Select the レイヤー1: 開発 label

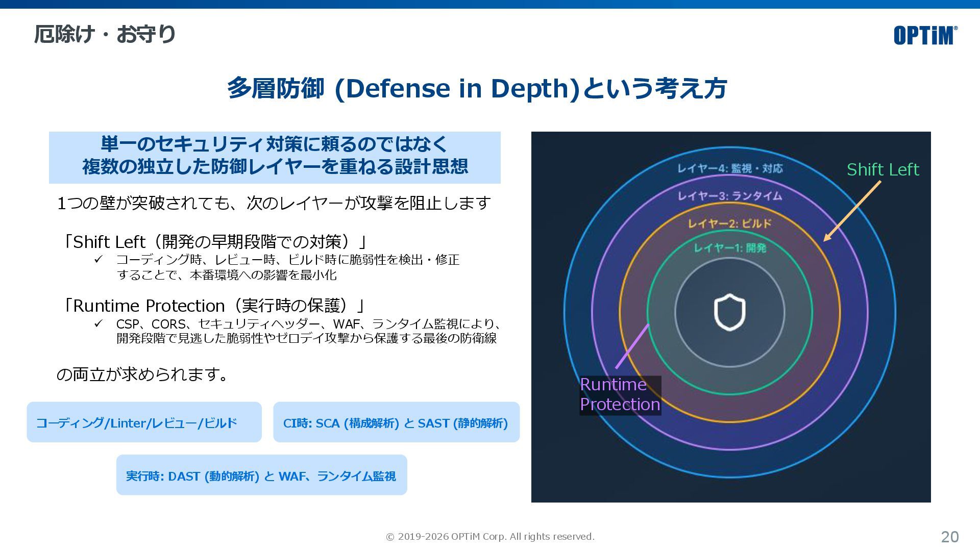pyautogui.click(x=729, y=248)
